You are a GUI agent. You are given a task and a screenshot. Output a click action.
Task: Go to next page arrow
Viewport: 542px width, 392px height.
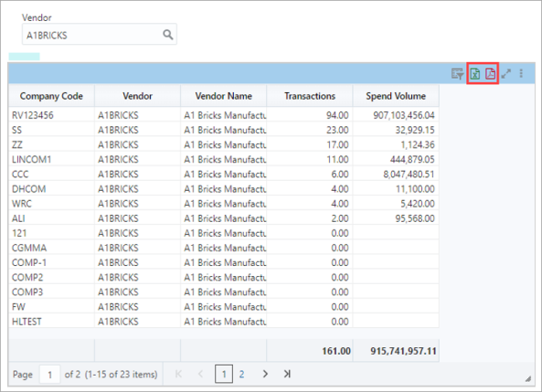coord(265,374)
